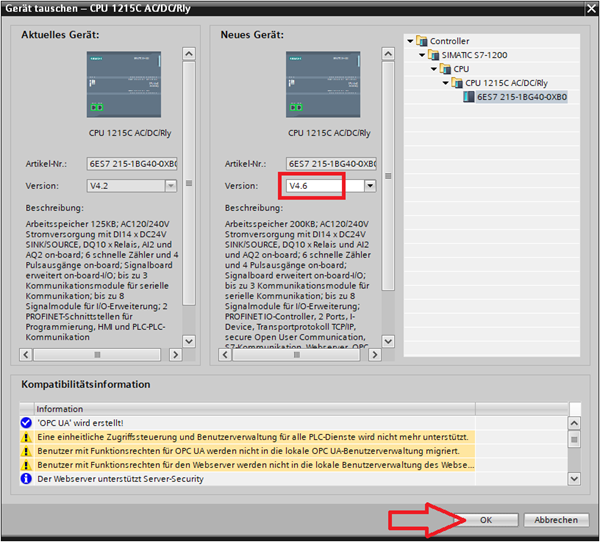Select tree item 6ES7 215-1BG40-0XB0
The image size is (600, 542).
522,97
